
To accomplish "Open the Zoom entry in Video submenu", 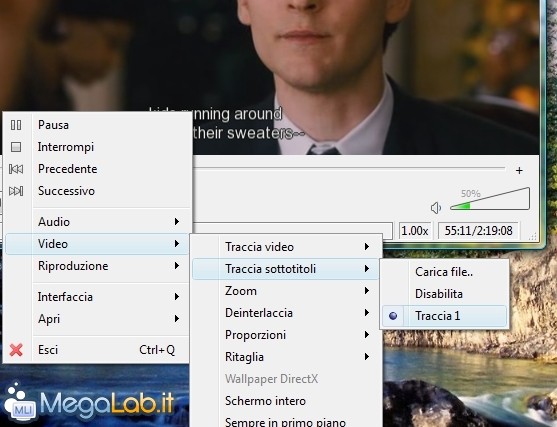I will [286, 291].
